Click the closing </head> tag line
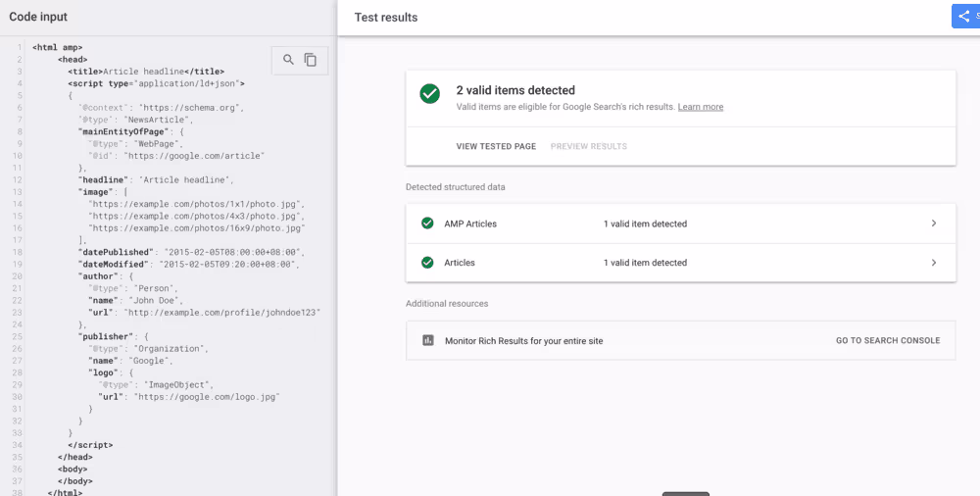The width and height of the screenshot is (980, 496). coord(75,457)
